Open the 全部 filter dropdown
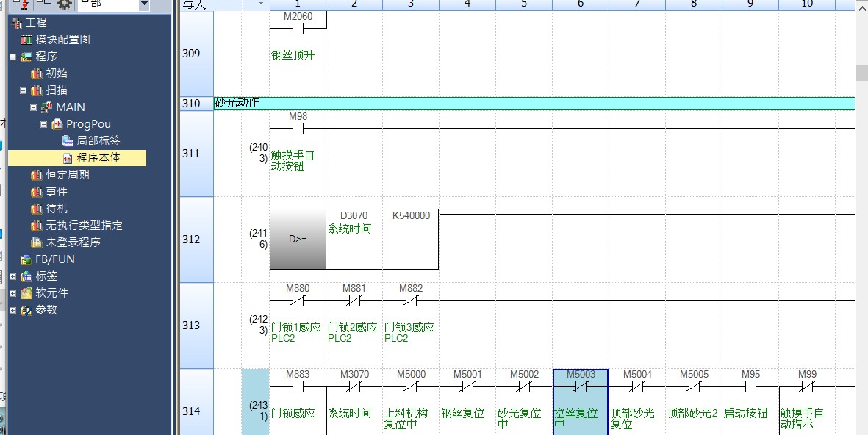The height and width of the screenshot is (435, 868). [143, 4]
